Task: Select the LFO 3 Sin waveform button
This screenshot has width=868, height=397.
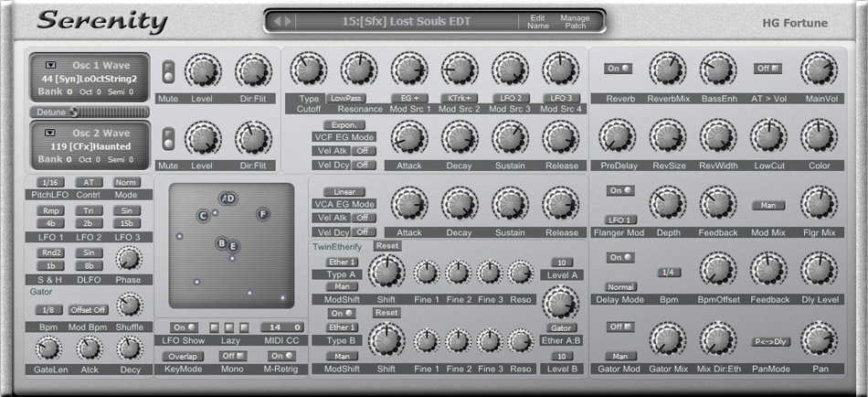Action: [x=127, y=210]
